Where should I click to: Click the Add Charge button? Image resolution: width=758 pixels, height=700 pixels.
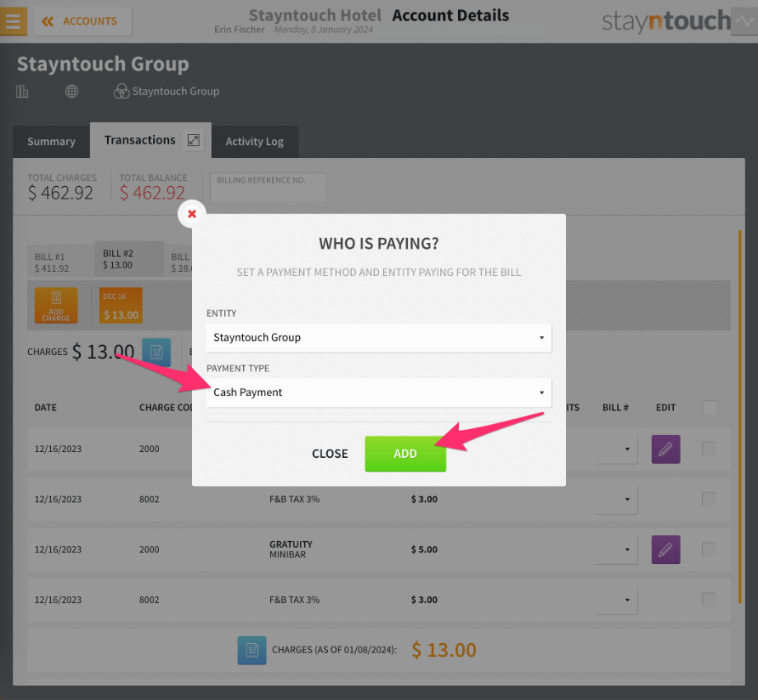click(x=56, y=306)
